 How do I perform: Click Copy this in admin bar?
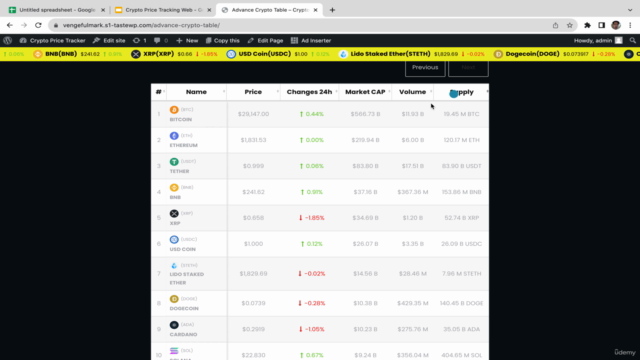pos(222,40)
